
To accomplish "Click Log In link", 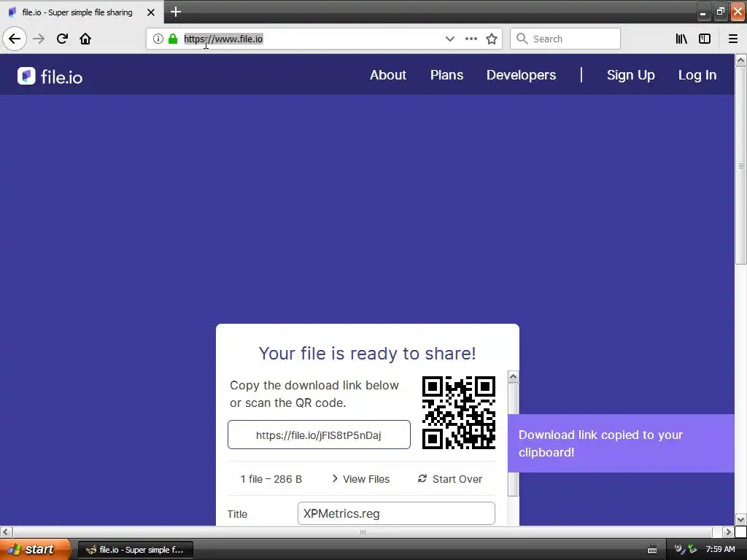I will point(697,75).
